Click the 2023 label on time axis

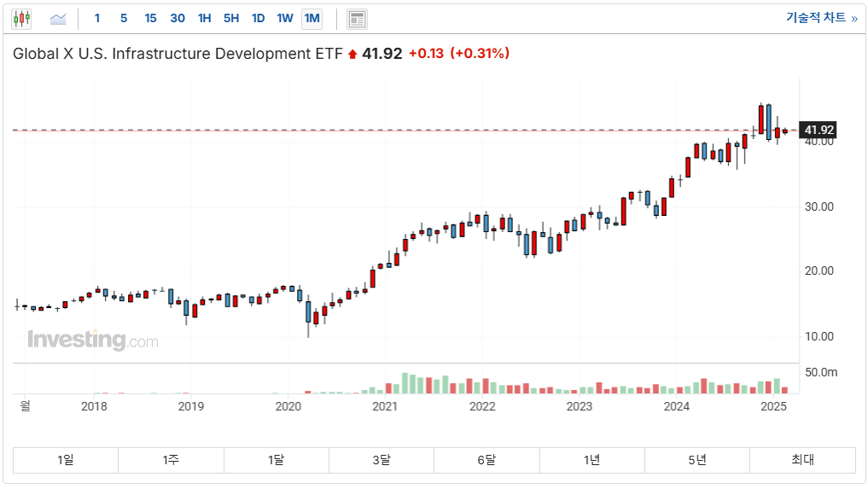pos(580,406)
